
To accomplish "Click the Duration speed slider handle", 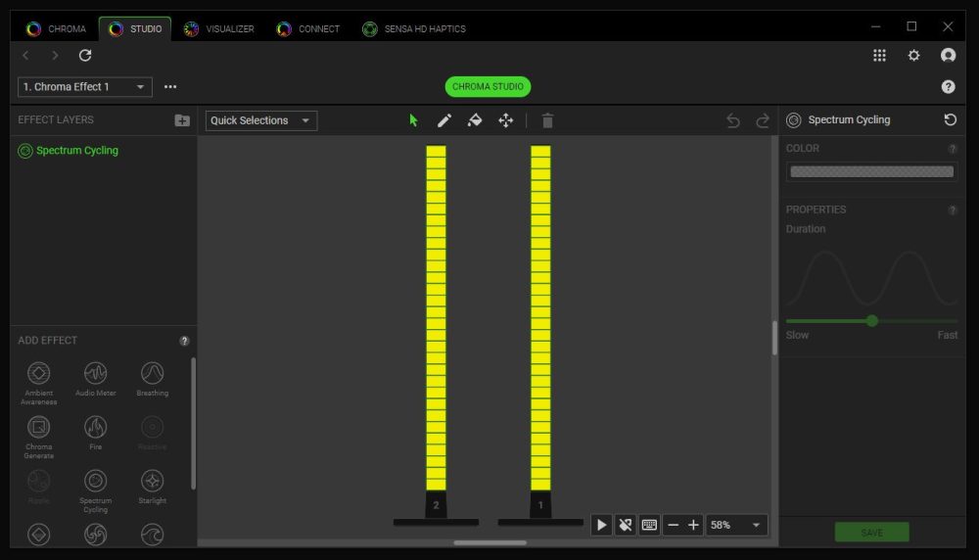I will pos(871,321).
